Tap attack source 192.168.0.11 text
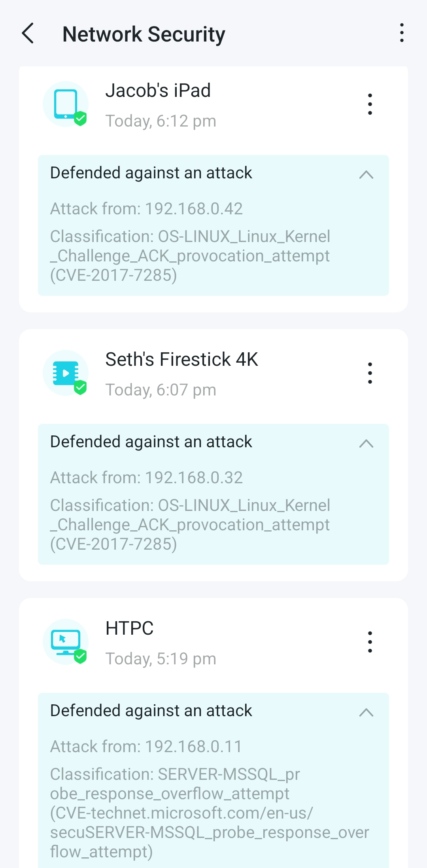427x868 pixels. (146, 747)
